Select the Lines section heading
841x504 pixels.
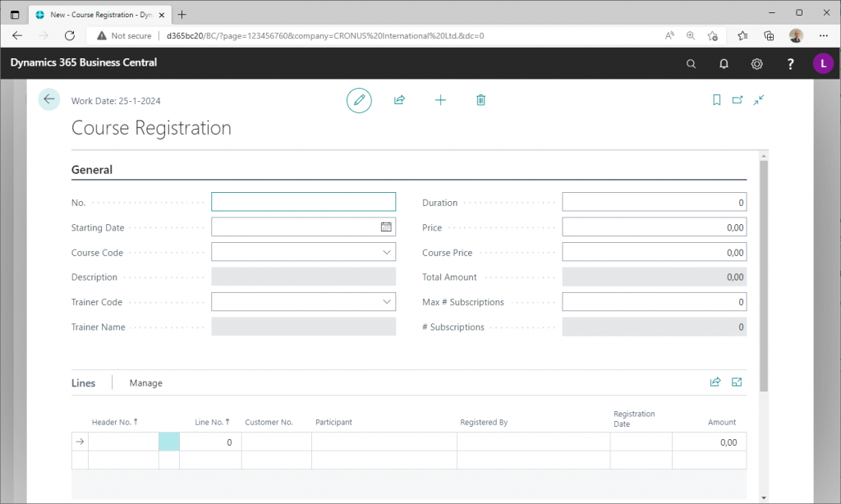(x=83, y=383)
